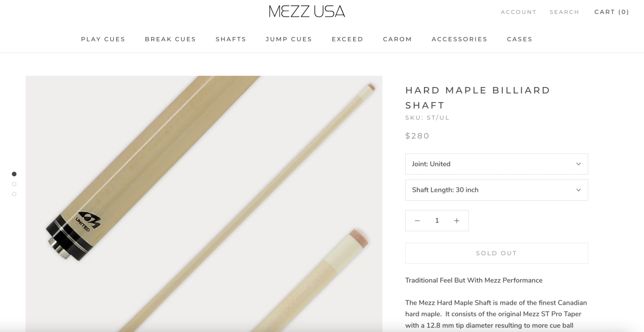Browse the Accessories menu
644x332 pixels.
[459, 39]
